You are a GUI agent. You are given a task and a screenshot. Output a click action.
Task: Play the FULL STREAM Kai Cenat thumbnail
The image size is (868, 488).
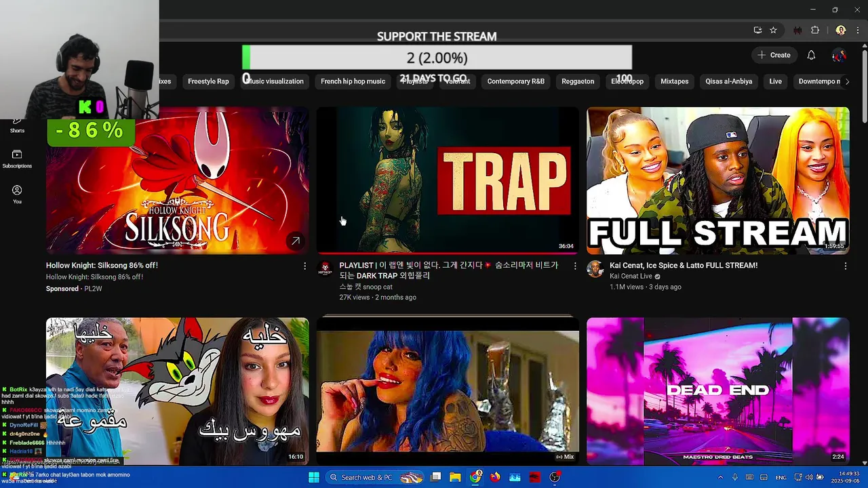(717, 180)
